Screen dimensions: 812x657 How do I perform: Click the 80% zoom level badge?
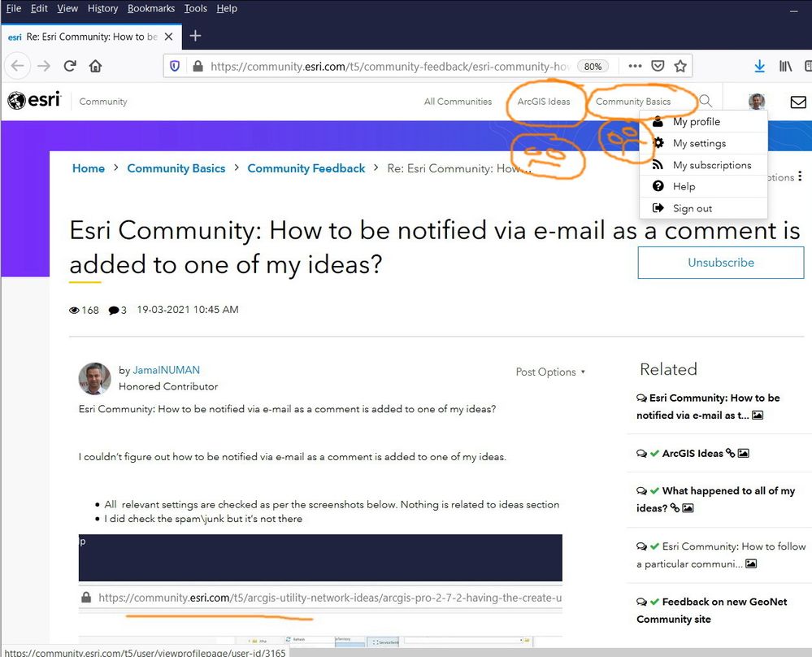point(593,67)
